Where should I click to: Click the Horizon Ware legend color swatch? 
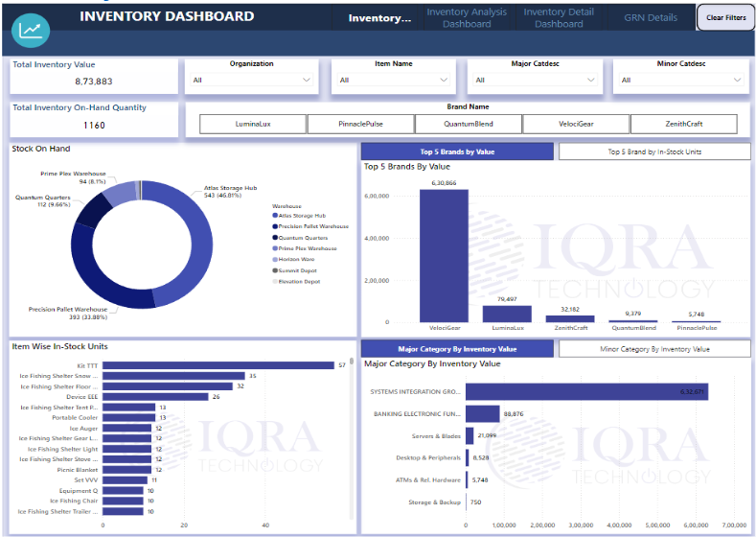click(x=274, y=259)
